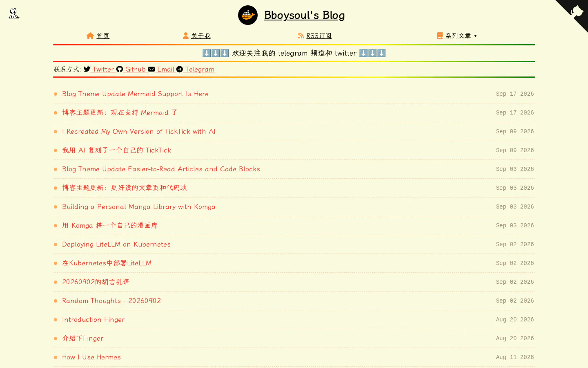
Task: Open the Twitter contact link
Action: [x=103, y=69]
